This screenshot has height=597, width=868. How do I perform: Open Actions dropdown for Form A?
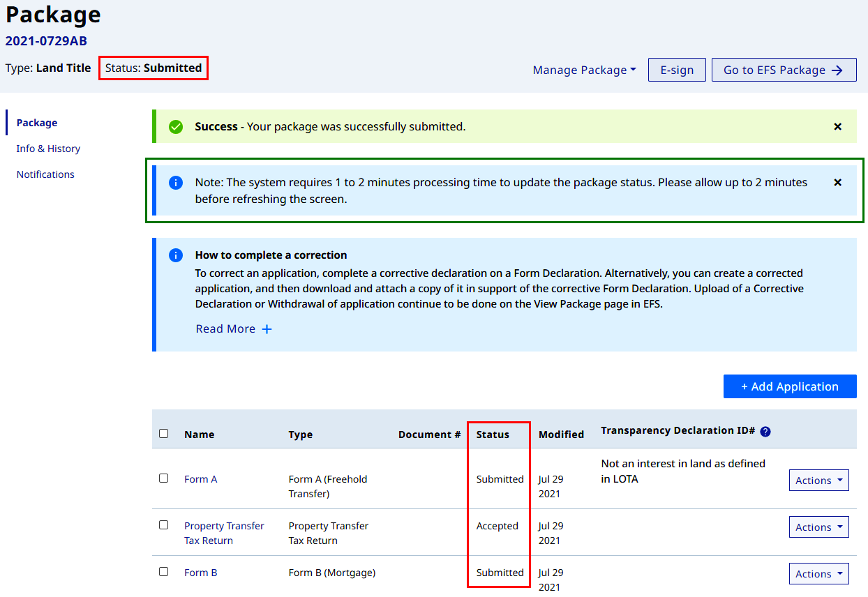819,481
